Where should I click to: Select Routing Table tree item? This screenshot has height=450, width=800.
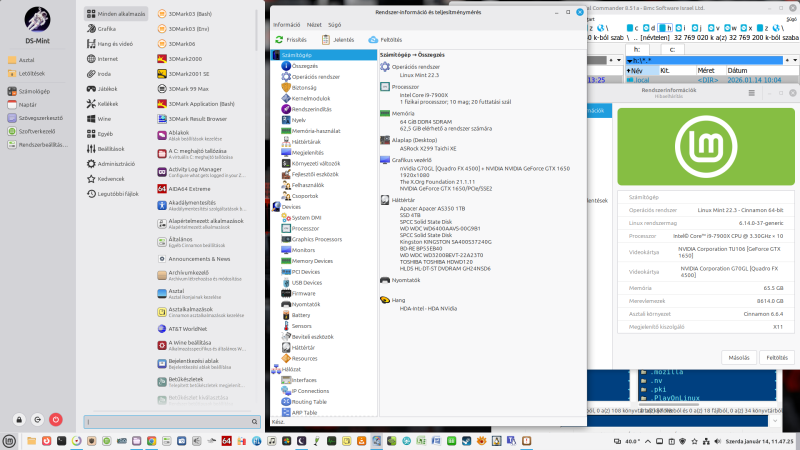[x=304, y=402]
